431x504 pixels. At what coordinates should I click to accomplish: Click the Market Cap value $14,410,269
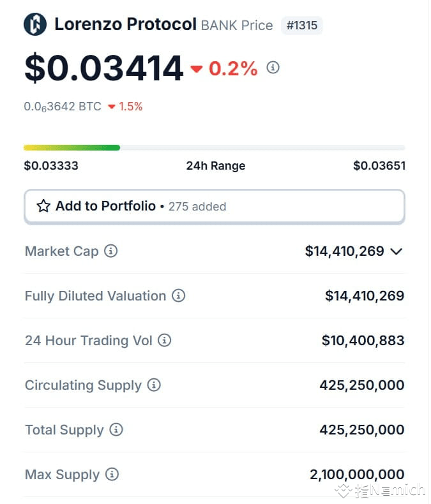coord(344,251)
